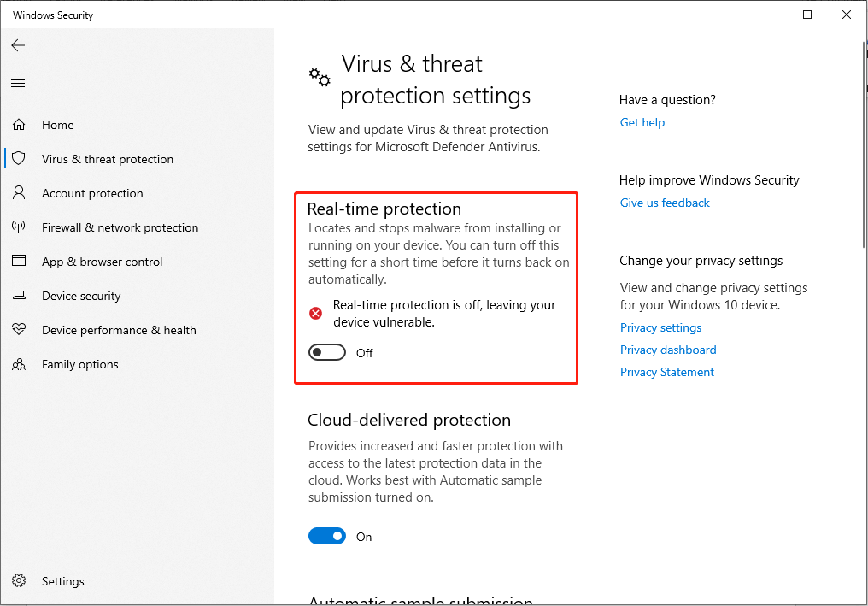Maximize the Windows Security window
The height and width of the screenshot is (606, 868).
click(x=807, y=15)
